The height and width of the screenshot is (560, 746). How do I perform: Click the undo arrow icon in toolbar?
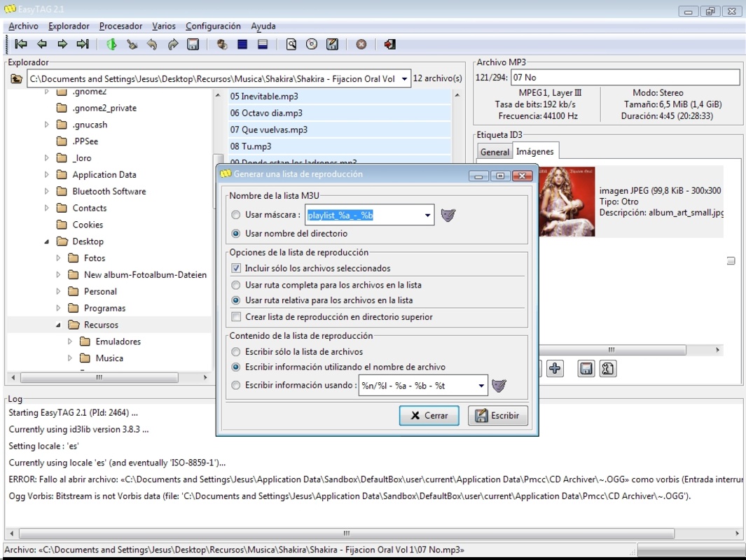(x=152, y=44)
